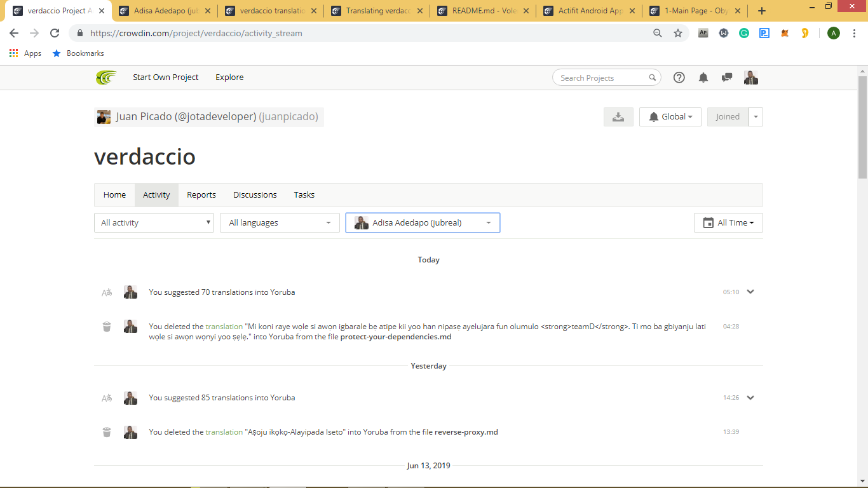
Task: Click the verdaccio project title
Action: point(145,156)
